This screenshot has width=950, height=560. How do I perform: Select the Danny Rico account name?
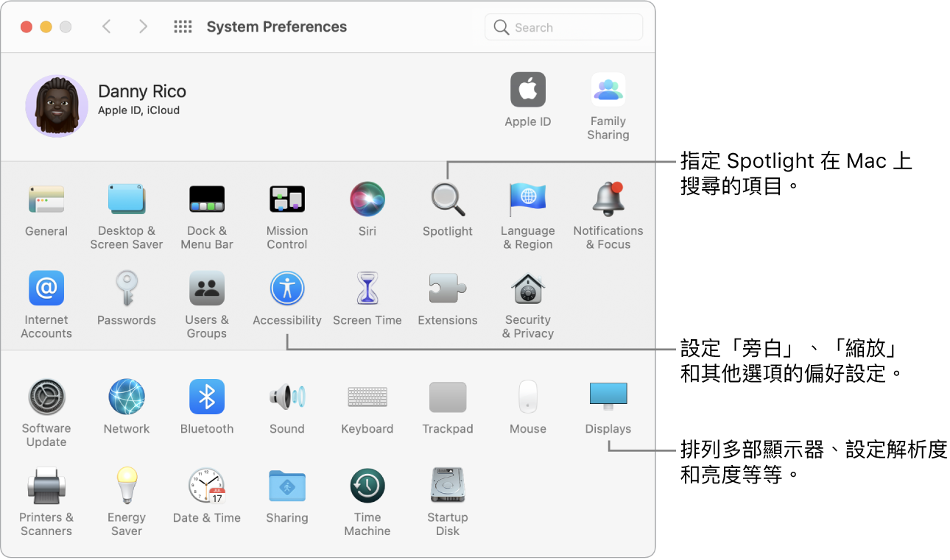point(142,91)
